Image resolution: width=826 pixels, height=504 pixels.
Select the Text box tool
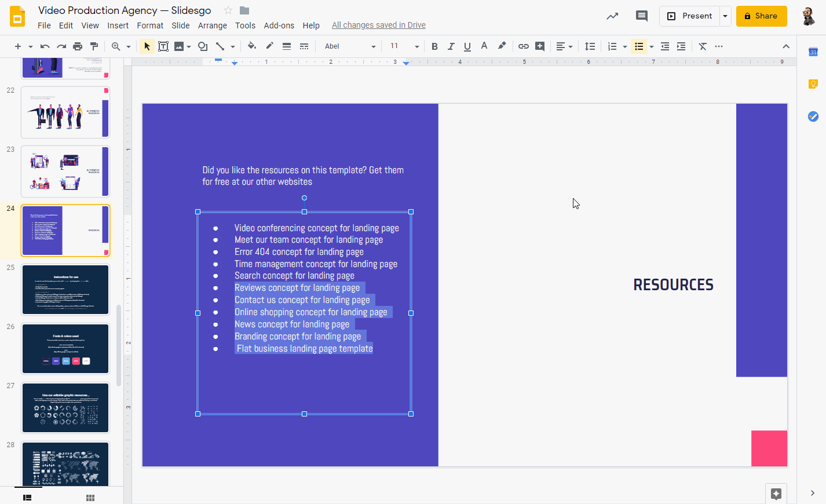163,46
